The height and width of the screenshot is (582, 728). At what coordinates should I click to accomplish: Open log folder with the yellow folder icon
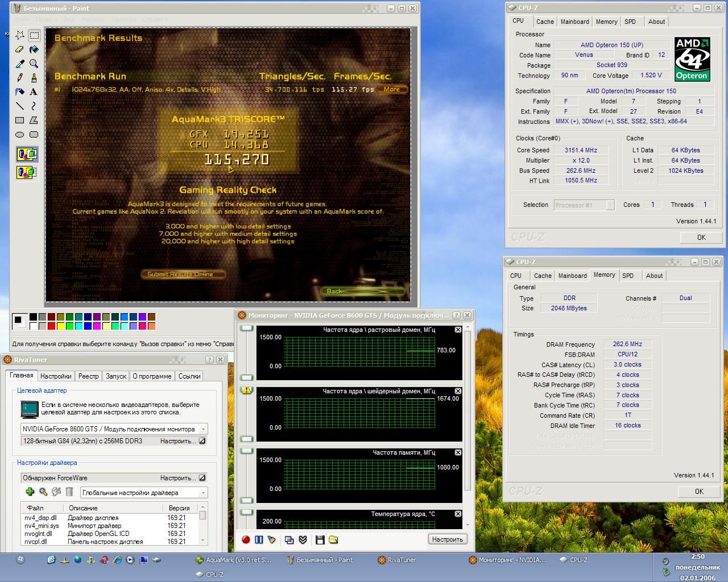tap(333, 539)
